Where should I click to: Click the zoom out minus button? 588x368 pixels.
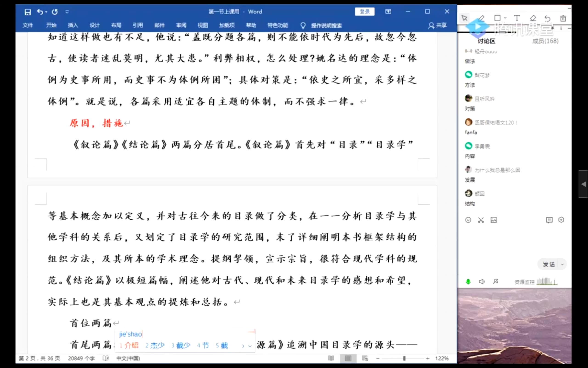(x=378, y=358)
